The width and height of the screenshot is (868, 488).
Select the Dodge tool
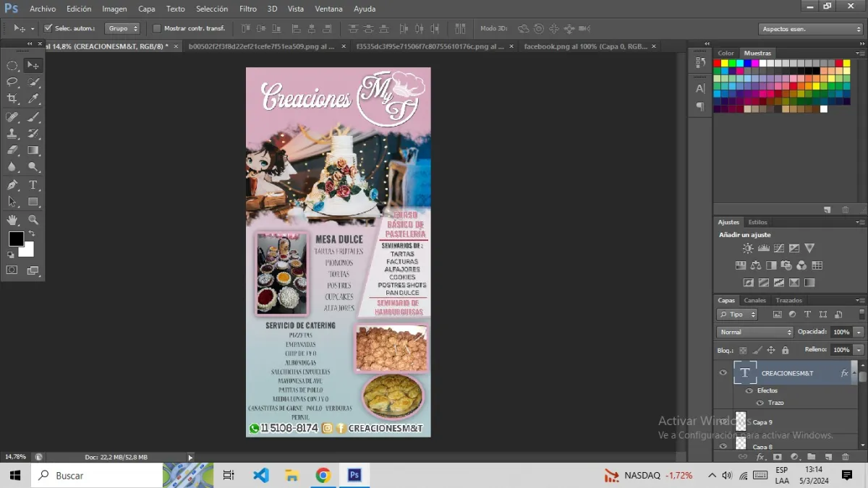tap(33, 167)
